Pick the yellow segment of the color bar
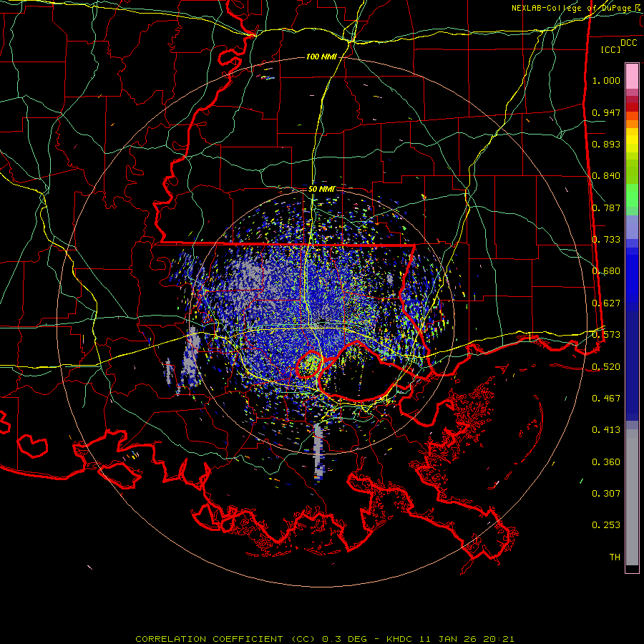 [x=632, y=140]
